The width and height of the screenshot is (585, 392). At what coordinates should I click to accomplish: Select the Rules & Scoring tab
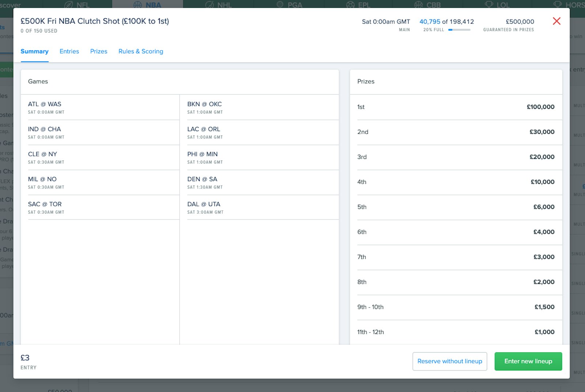click(141, 52)
